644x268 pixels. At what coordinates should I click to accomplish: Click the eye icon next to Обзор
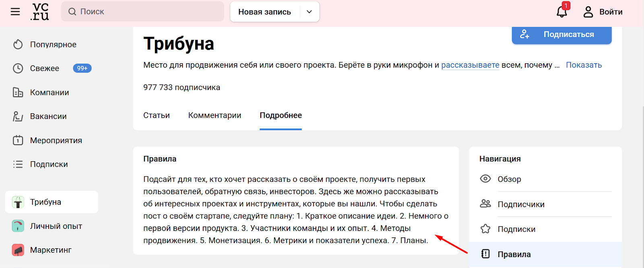pos(485,179)
